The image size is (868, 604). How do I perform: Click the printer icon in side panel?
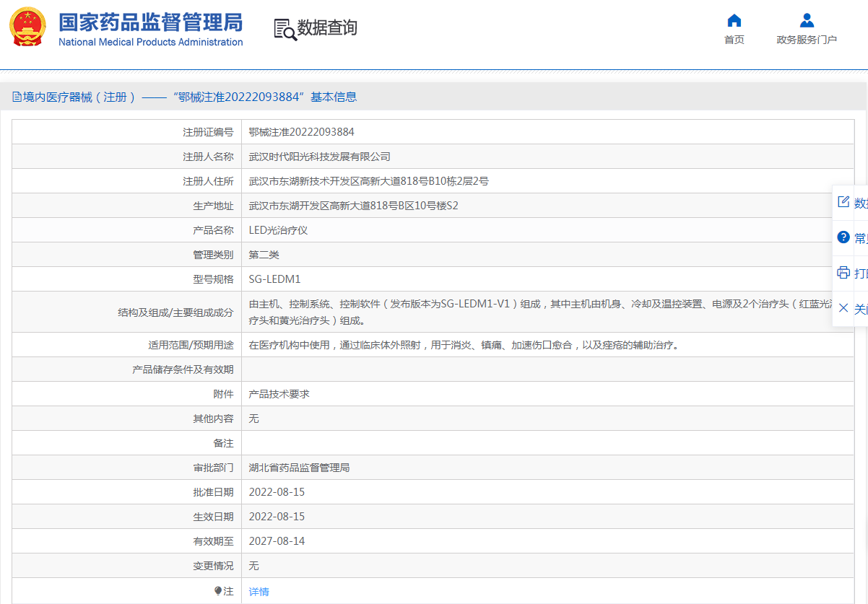pyautogui.click(x=843, y=273)
